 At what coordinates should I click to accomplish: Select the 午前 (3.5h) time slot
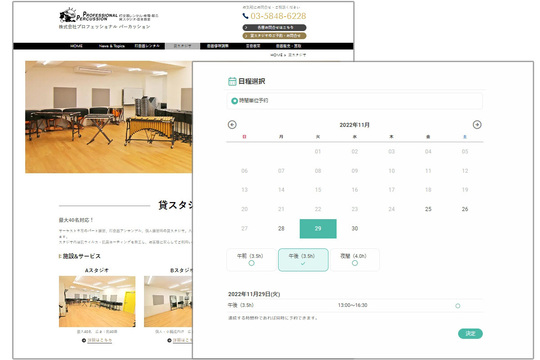click(251, 259)
